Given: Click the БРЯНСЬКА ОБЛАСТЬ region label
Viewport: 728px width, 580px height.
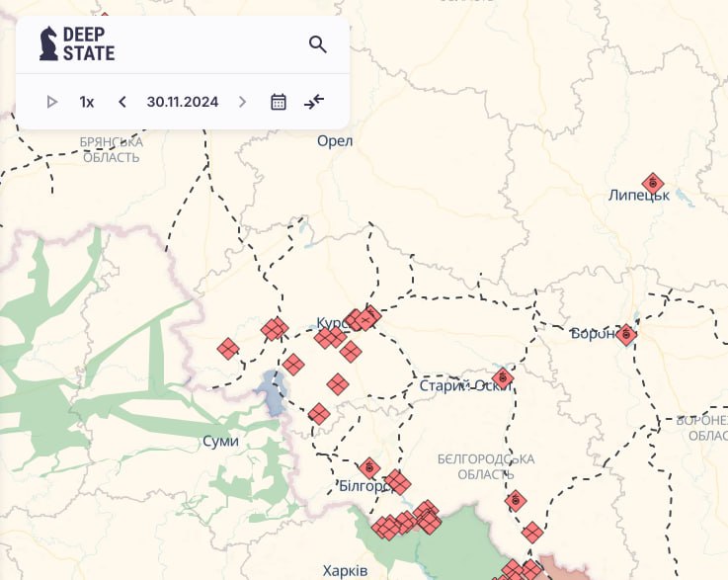Looking at the screenshot, I should [x=112, y=149].
